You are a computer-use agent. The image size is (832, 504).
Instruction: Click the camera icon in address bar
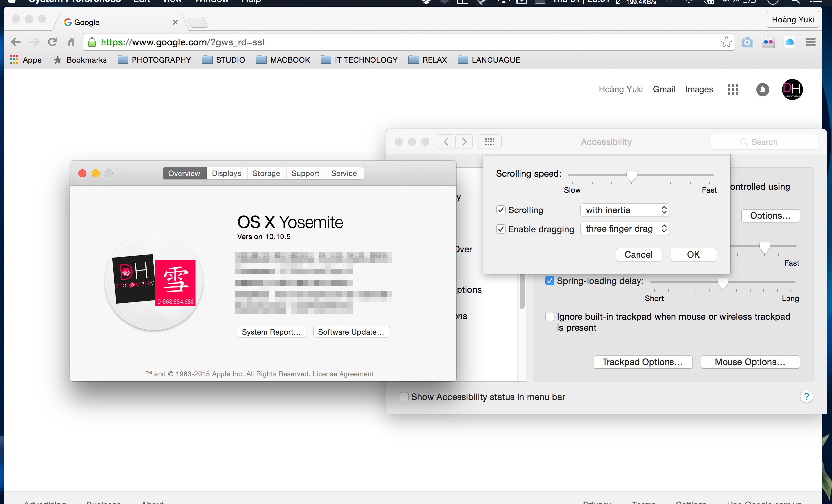748,42
